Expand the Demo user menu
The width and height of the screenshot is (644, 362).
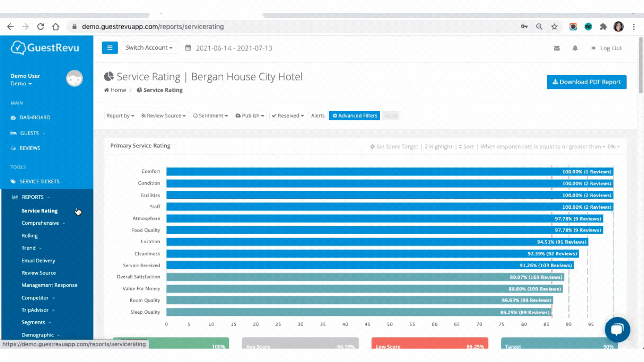click(x=21, y=84)
